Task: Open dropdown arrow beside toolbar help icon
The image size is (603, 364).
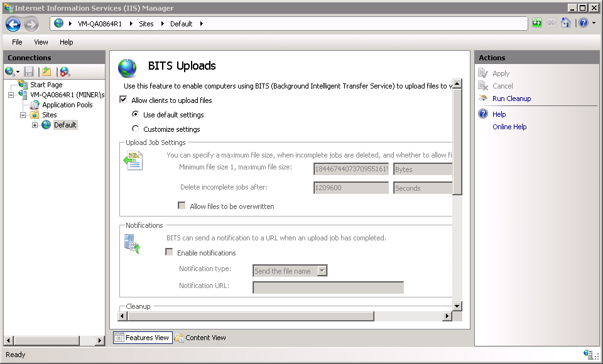Action: click(594, 23)
